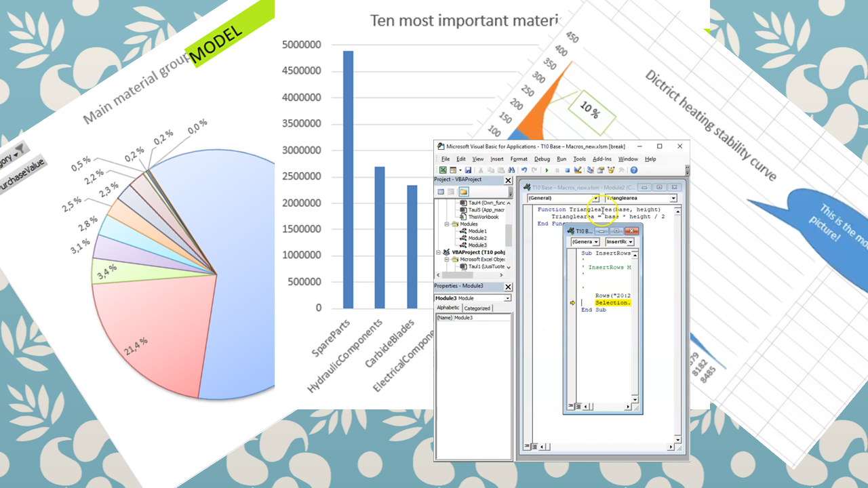Open the Trianglearea procedure dropdown
This screenshot has height=488, width=868.
[673, 199]
